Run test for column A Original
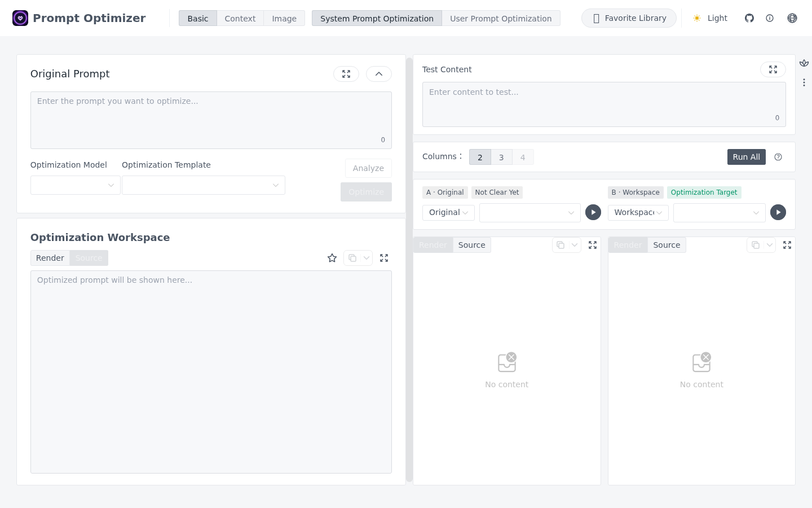 click(593, 212)
